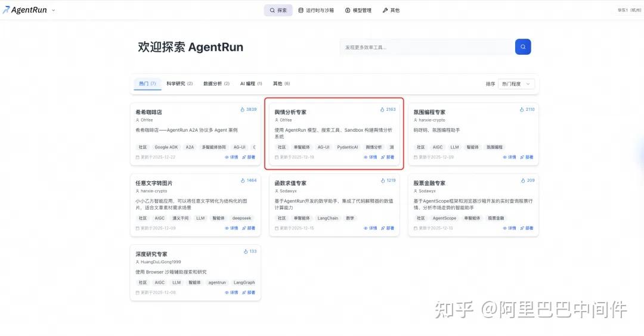Click 更新于2025-12-22 date on 希希咖啡店
The height and width of the screenshot is (336, 644).
coord(156,157)
